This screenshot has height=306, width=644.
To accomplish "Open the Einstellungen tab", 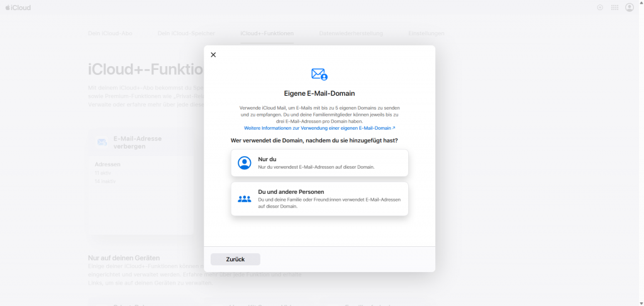I will pos(426,33).
